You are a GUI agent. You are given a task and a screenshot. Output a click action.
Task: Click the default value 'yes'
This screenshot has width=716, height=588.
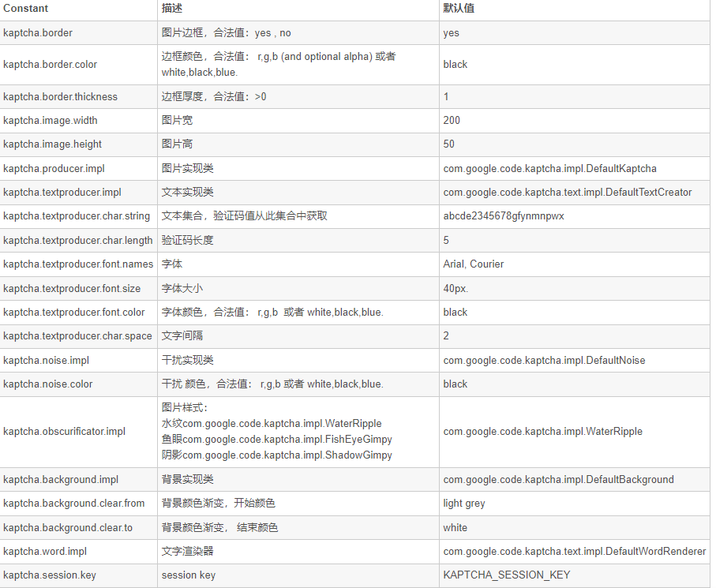click(452, 33)
